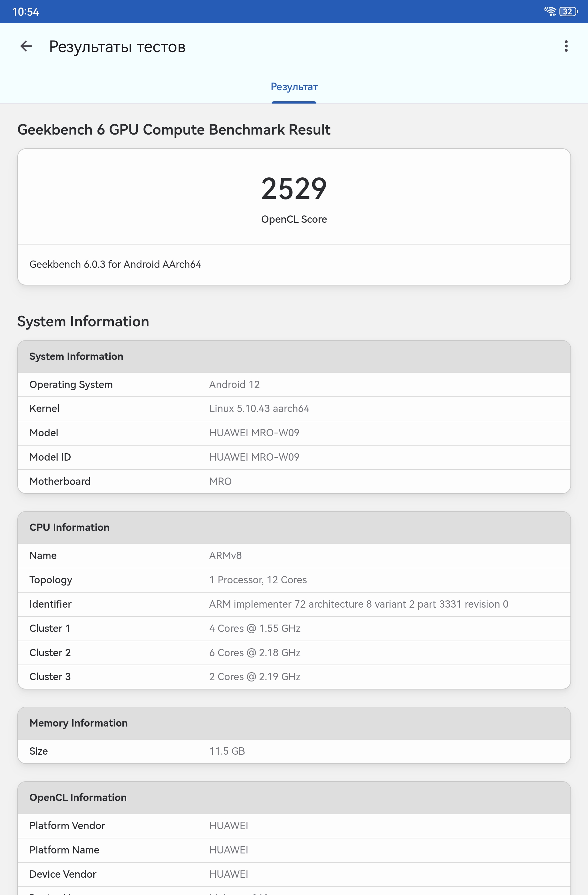Open the three-dot overflow menu
Screen dimensions: 588x895
click(566, 46)
